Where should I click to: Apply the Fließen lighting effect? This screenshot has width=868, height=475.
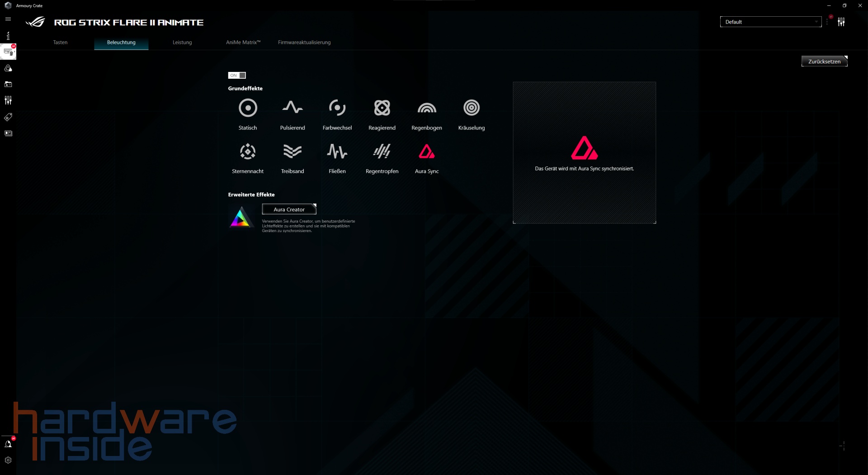click(x=337, y=152)
